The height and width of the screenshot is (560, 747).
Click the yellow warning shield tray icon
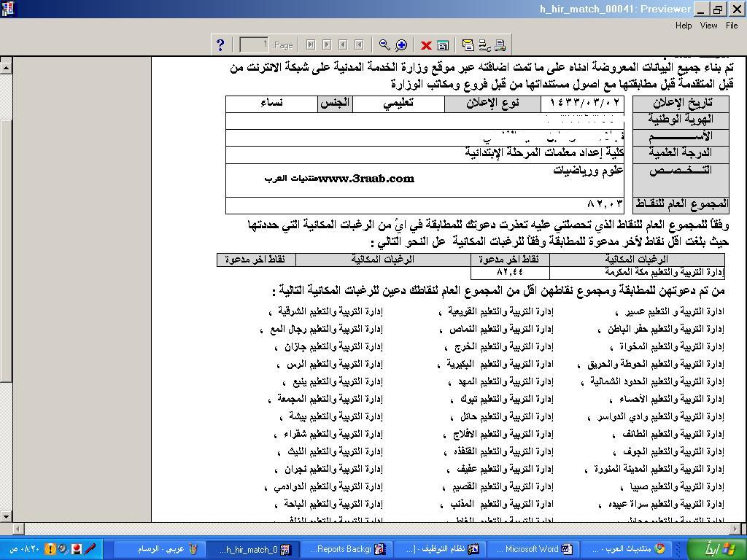[x=50, y=549]
